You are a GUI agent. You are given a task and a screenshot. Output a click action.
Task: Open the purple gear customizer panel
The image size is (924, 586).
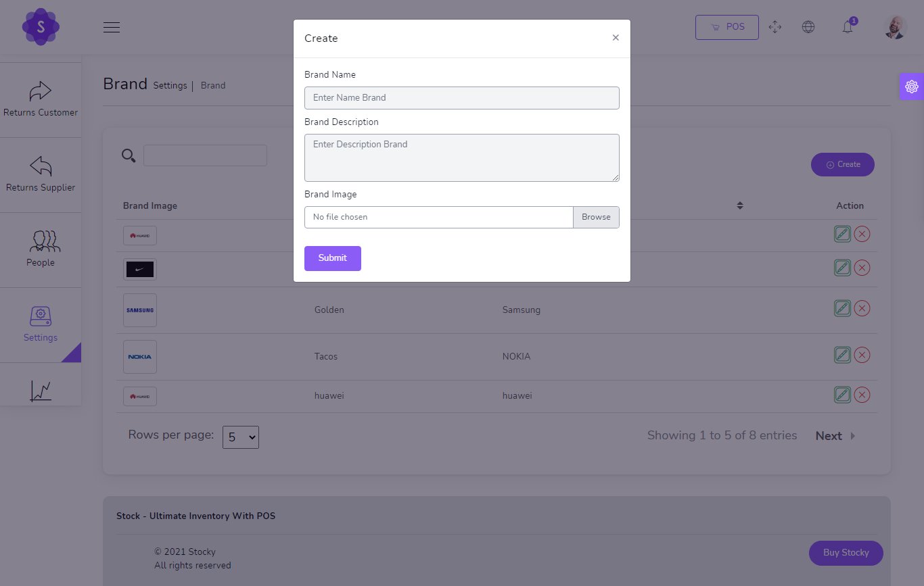911,87
